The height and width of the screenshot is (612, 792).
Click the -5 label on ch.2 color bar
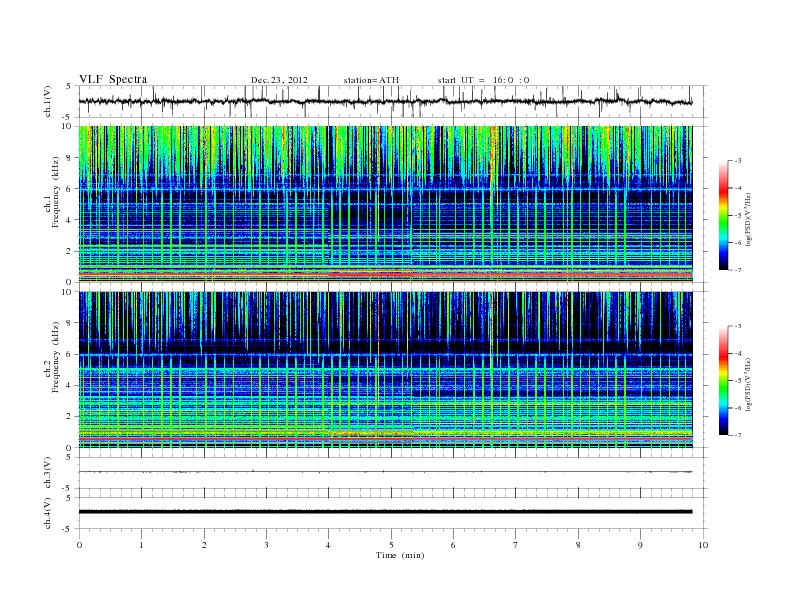click(x=738, y=381)
